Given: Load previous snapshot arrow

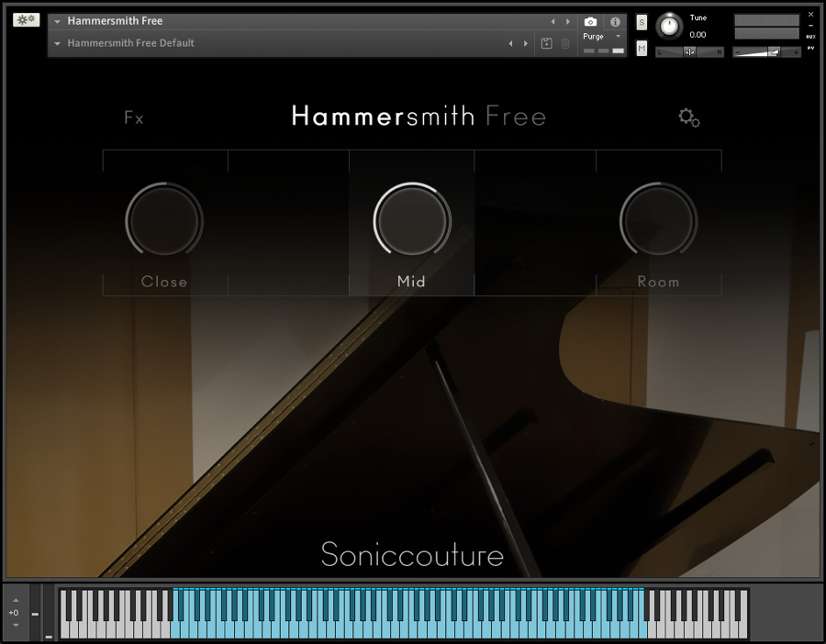Looking at the screenshot, I should pos(510,44).
